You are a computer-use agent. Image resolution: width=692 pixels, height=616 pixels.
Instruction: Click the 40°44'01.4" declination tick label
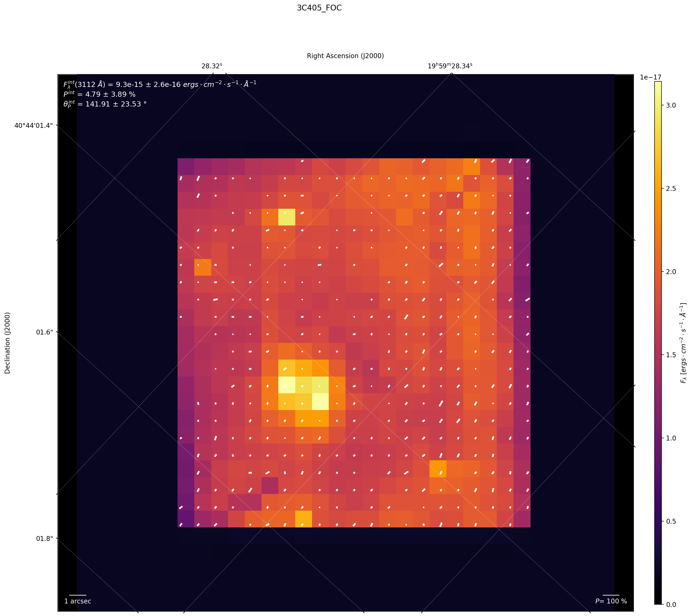[34, 126]
